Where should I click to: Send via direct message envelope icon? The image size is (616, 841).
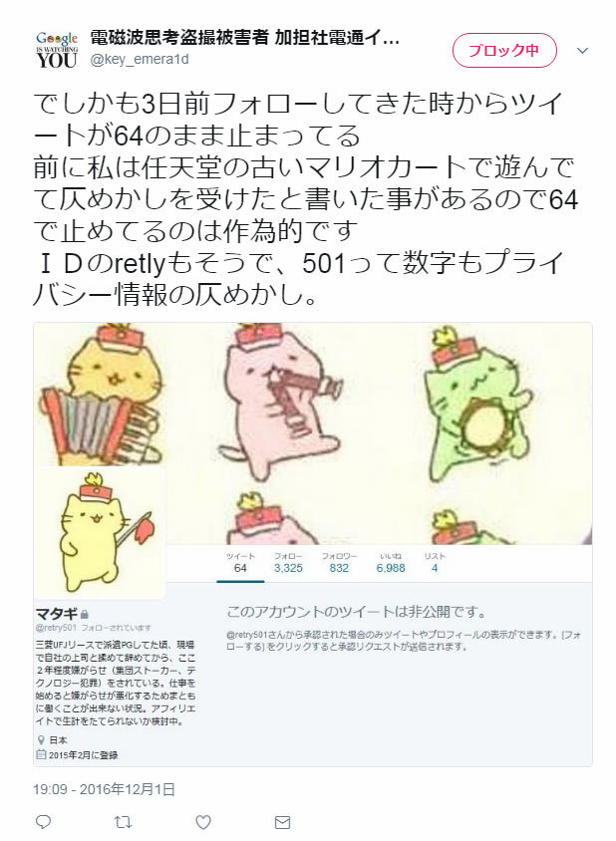tap(283, 822)
